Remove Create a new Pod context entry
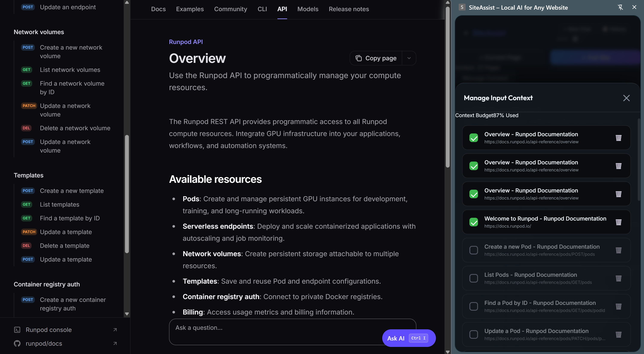 (x=618, y=250)
